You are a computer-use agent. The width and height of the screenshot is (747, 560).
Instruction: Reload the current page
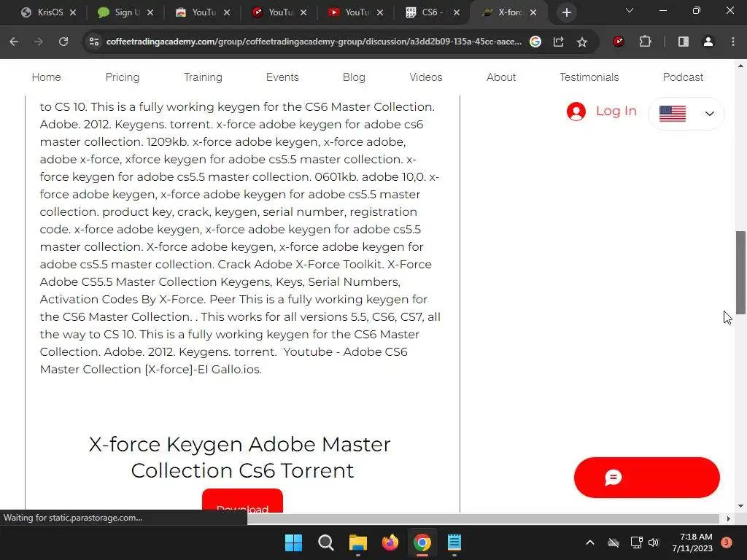[x=63, y=42]
